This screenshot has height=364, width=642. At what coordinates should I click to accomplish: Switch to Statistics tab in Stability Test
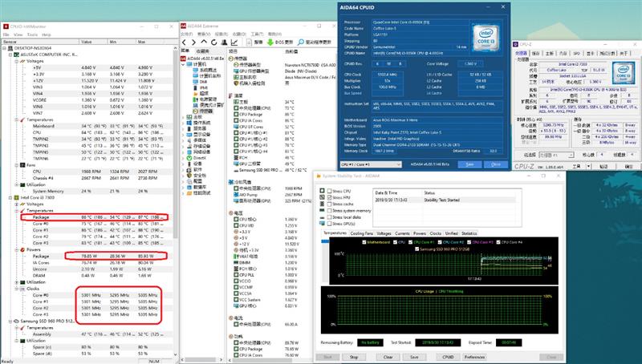point(469,233)
